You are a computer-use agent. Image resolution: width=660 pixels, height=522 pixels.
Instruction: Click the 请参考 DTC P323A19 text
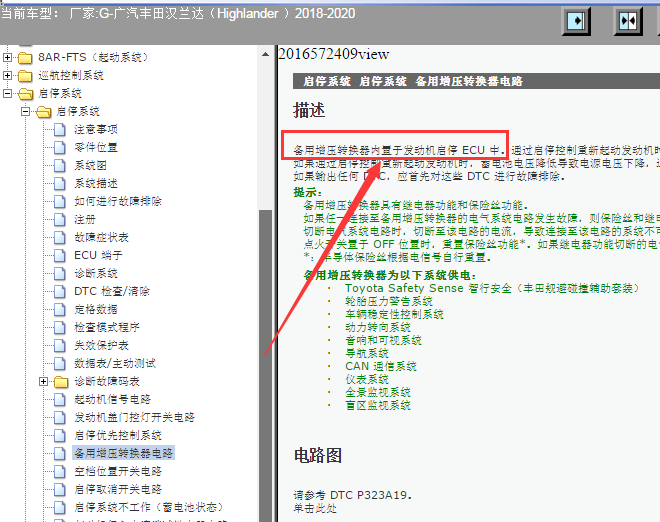click(x=352, y=495)
